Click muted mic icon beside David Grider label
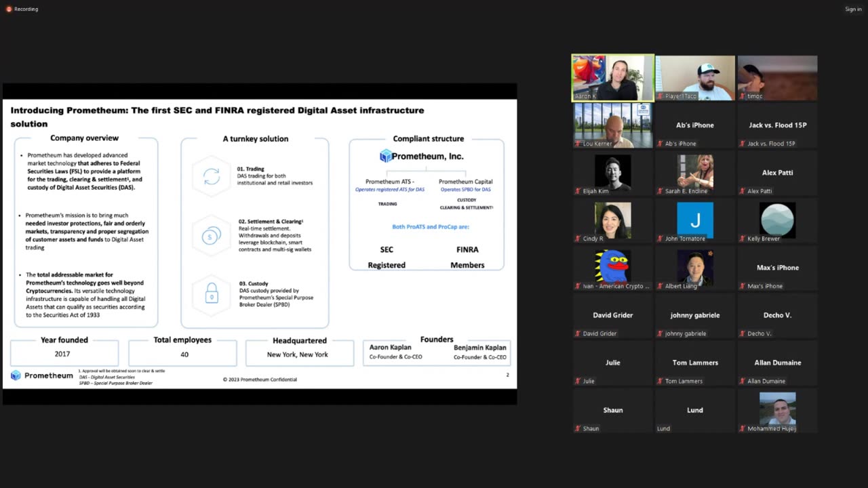 click(578, 333)
